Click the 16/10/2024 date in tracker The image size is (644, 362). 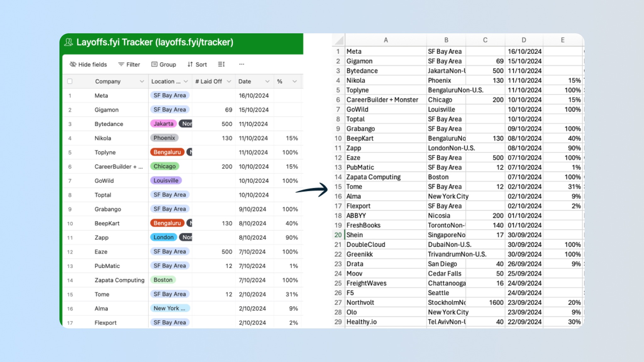click(254, 96)
